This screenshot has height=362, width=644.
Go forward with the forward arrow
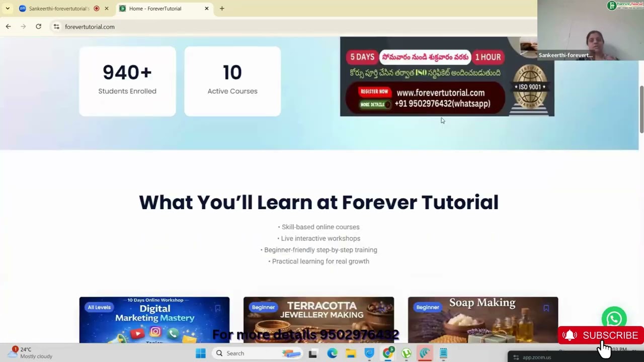click(23, 27)
